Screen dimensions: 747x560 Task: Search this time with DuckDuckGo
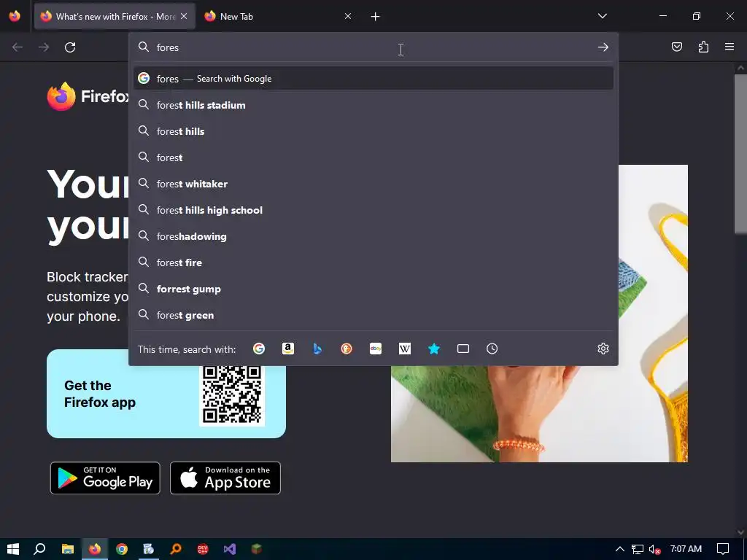click(347, 349)
